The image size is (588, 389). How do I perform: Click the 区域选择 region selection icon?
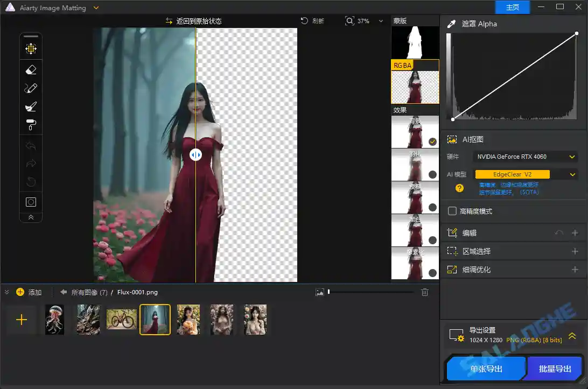pos(452,251)
